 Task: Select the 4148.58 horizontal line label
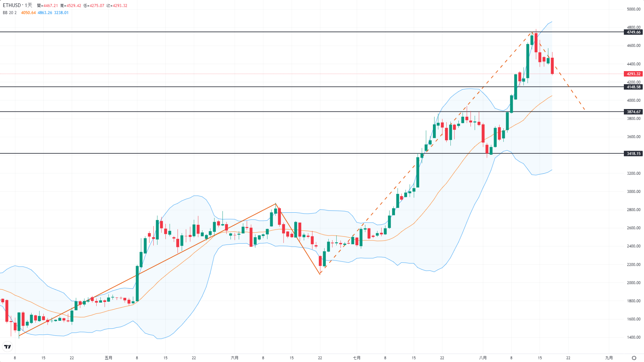tap(633, 87)
